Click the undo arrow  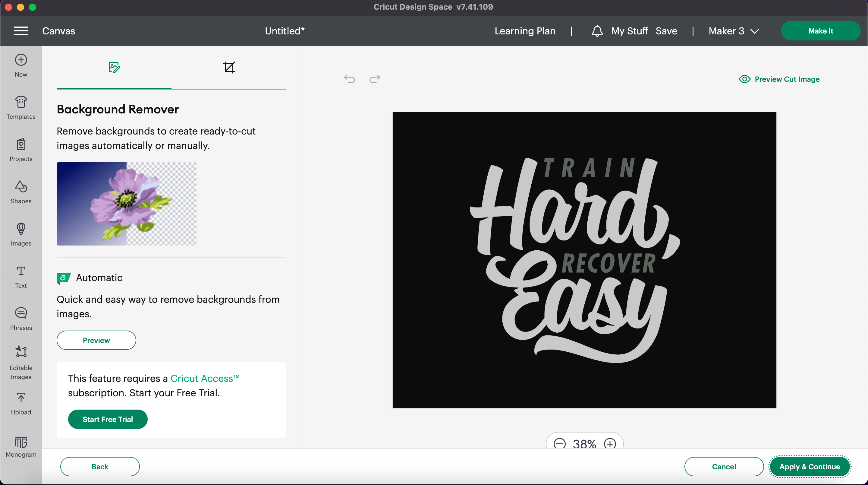click(x=349, y=79)
